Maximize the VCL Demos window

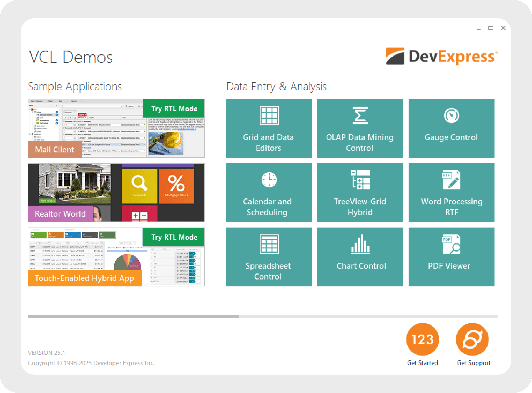click(x=491, y=28)
